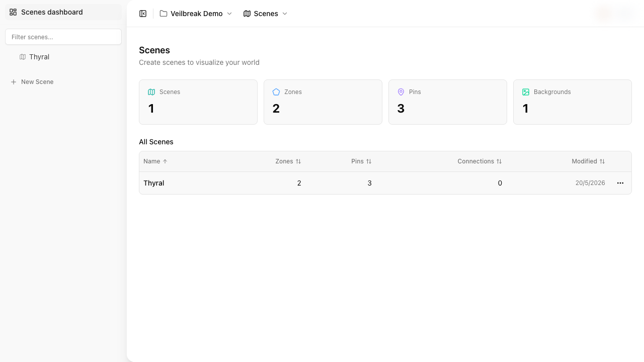This screenshot has width=644, height=362.
Task: Sort table by Modified column header
Action: (x=588, y=161)
